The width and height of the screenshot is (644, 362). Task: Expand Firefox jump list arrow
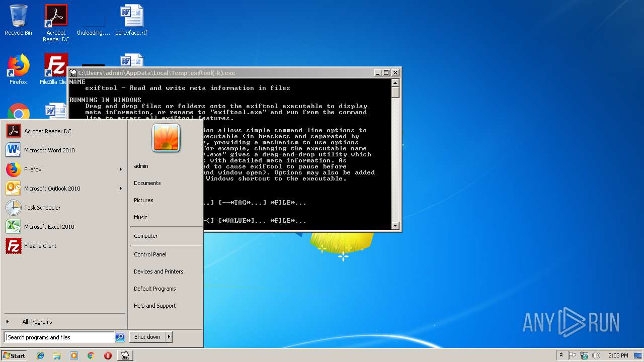click(x=121, y=169)
